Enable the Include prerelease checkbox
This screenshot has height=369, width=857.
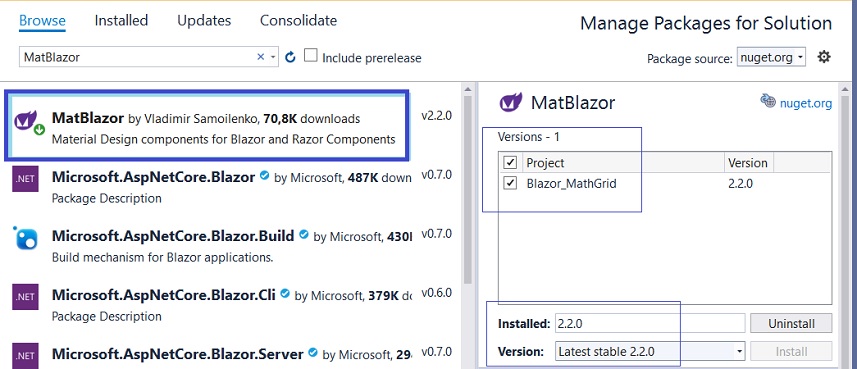click(x=310, y=56)
